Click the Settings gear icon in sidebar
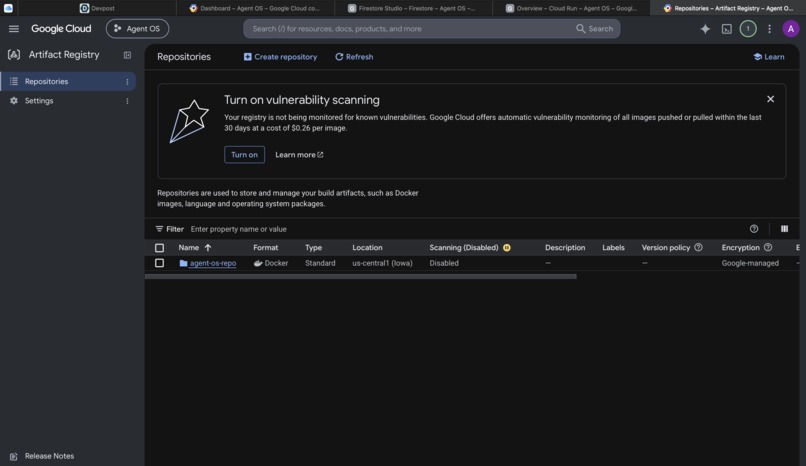Image resolution: width=806 pixels, height=466 pixels. (x=14, y=101)
